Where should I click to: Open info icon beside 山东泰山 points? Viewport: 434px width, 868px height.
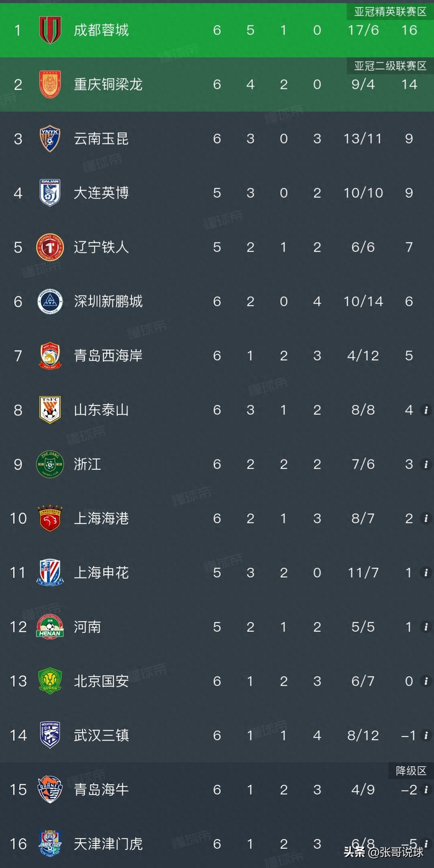coord(425,410)
